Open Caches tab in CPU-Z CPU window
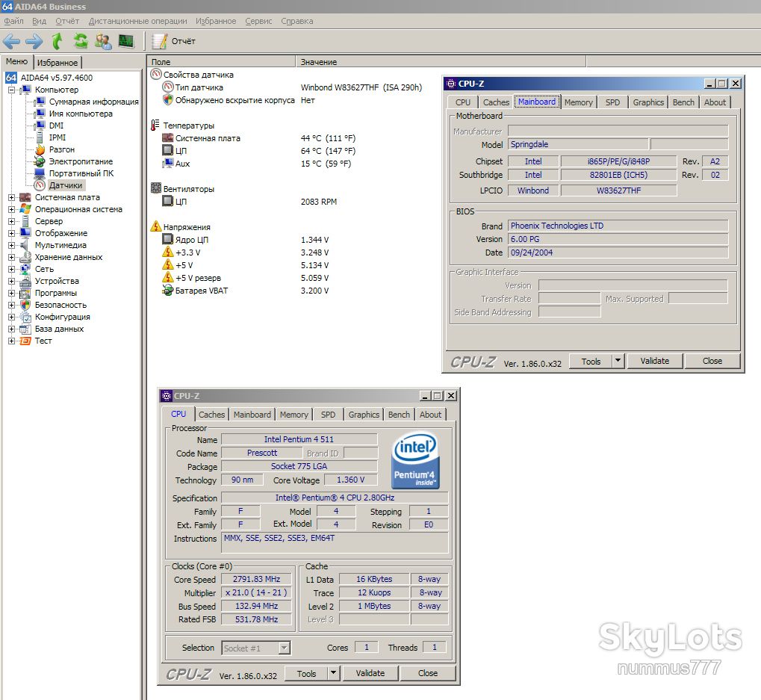 tap(211, 415)
